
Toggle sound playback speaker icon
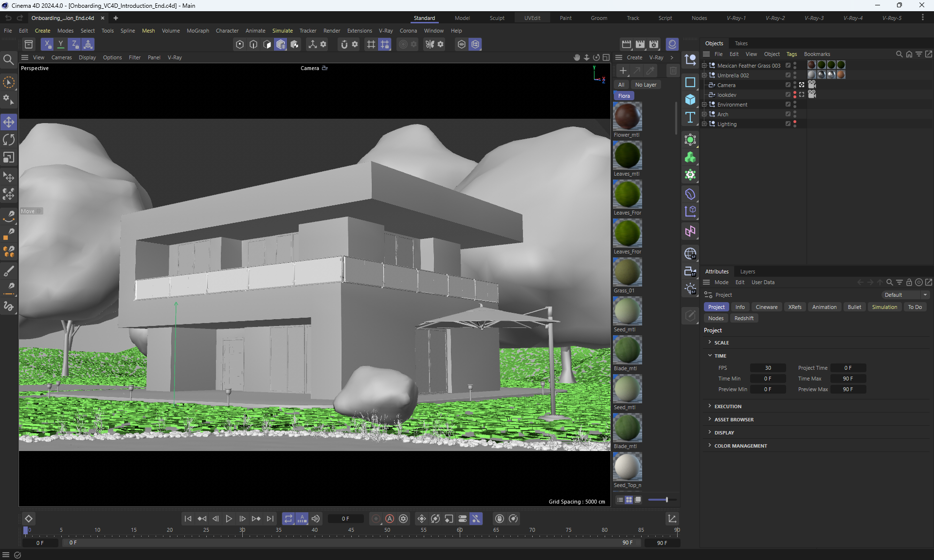click(316, 519)
